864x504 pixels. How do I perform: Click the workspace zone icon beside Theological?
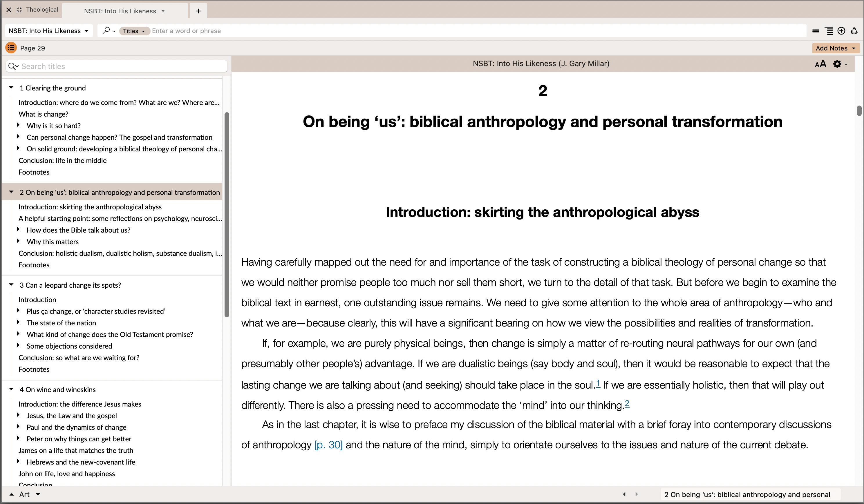point(19,10)
